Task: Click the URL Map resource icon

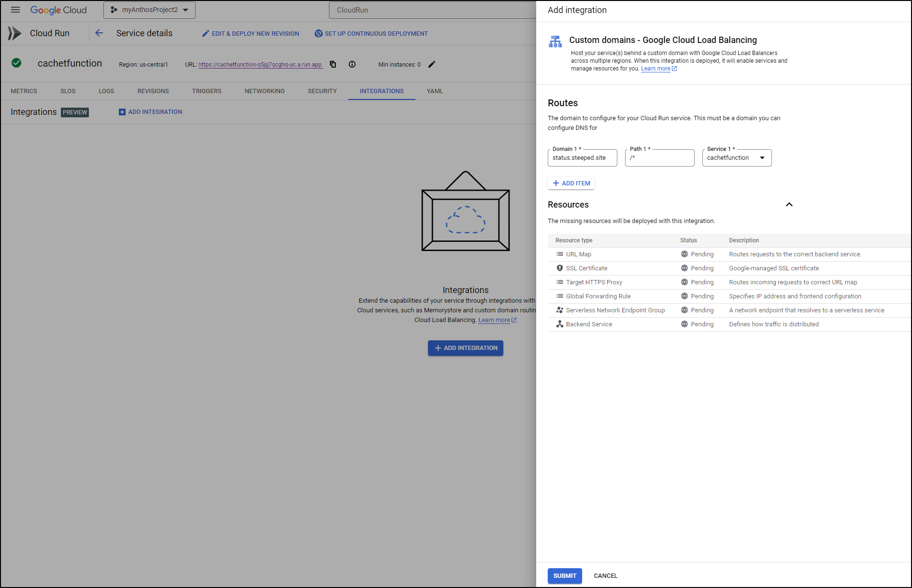Action: pos(560,254)
